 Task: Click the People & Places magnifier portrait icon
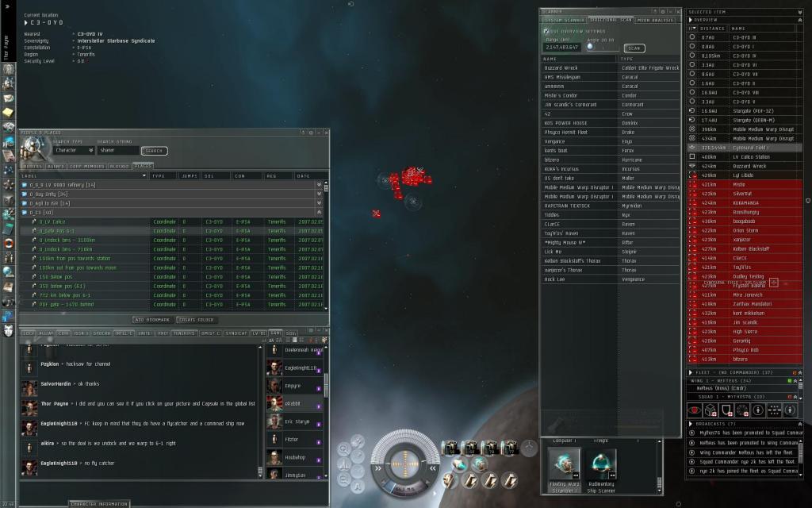[x=34, y=147]
